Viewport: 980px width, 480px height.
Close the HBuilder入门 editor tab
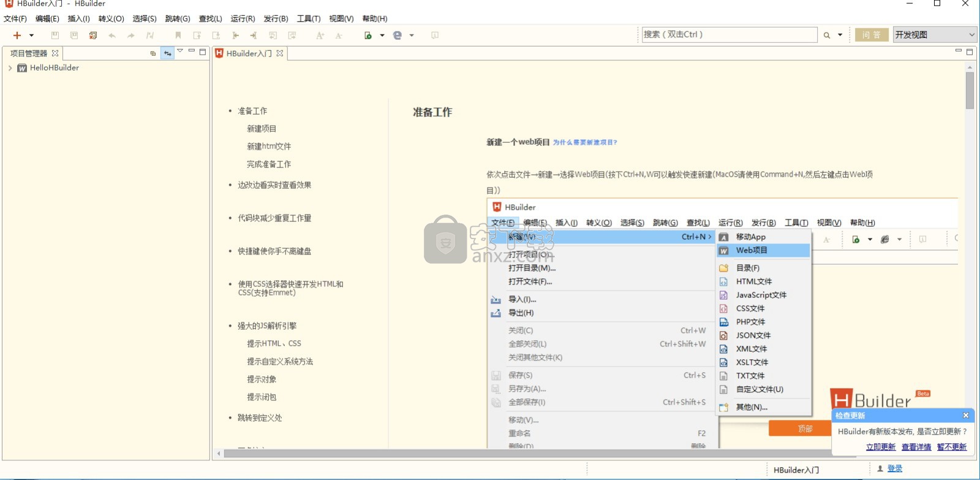tap(280, 53)
